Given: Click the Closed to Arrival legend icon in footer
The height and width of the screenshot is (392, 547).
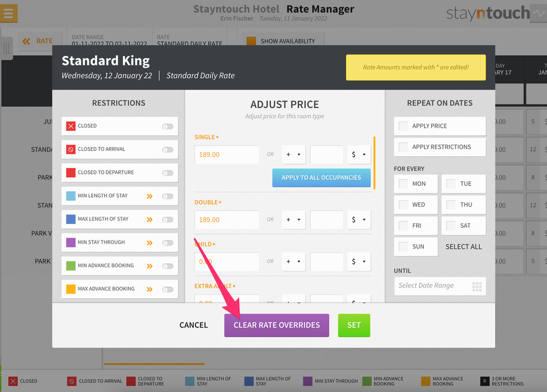Looking at the screenshot, I should click(71, 381).
